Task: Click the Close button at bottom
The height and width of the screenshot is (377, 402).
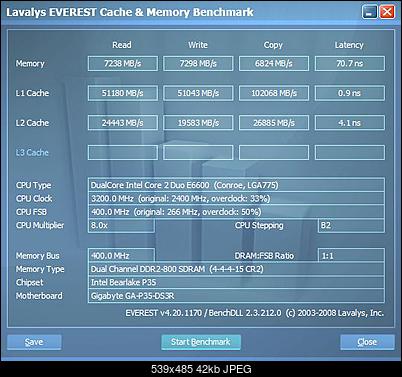Action: click(367, 342)
